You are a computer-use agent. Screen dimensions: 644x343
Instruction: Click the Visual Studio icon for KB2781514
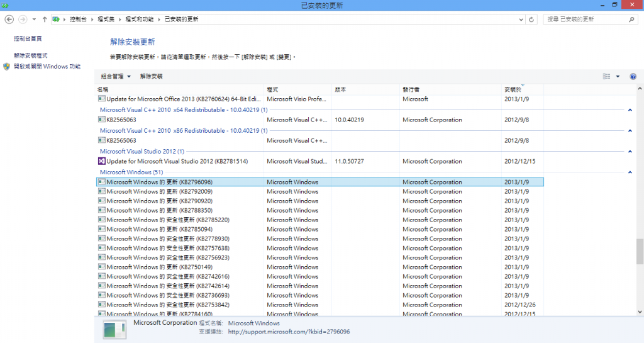tap(101, 162)
